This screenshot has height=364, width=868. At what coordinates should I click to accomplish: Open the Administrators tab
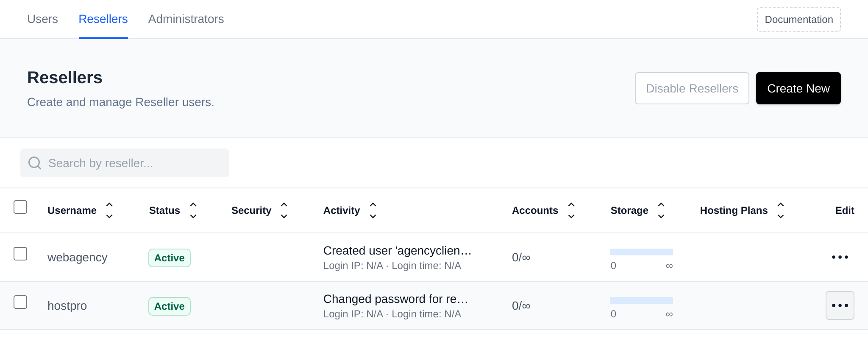coord(186,19)
